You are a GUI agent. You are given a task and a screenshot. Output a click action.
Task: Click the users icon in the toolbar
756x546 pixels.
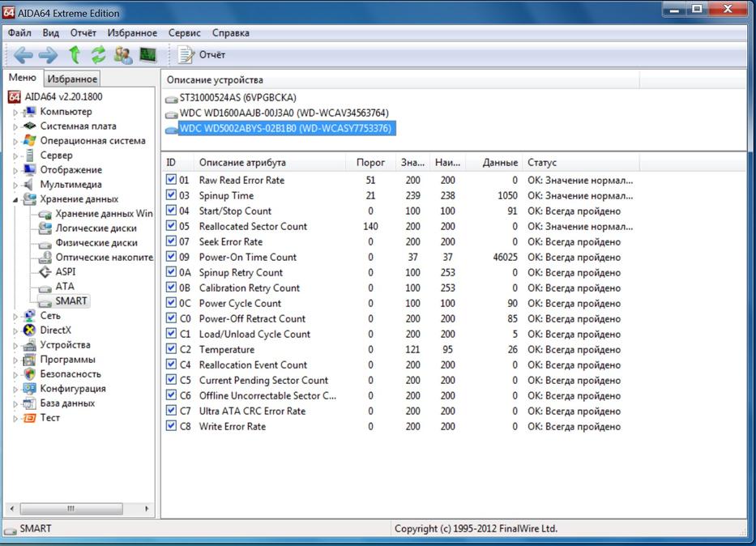(x=123, y=55)
